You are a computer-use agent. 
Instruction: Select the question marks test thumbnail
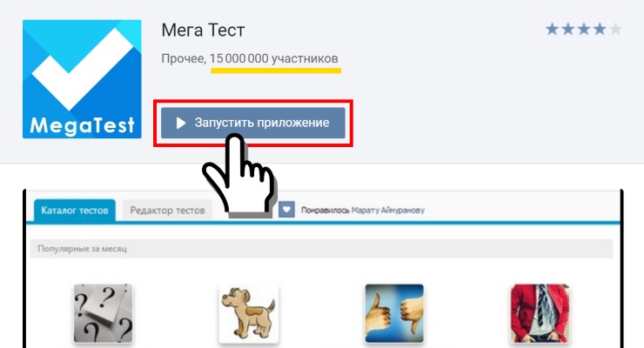coord(103,313)
